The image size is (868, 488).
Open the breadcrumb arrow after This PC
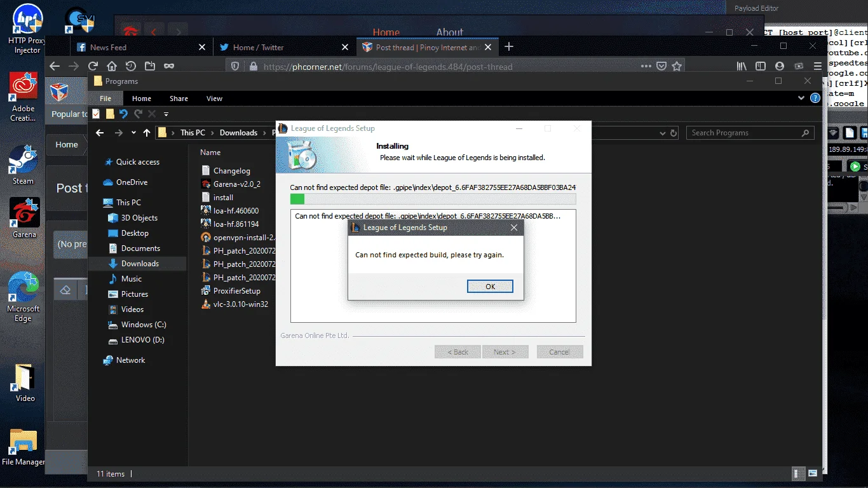(213, 133)
